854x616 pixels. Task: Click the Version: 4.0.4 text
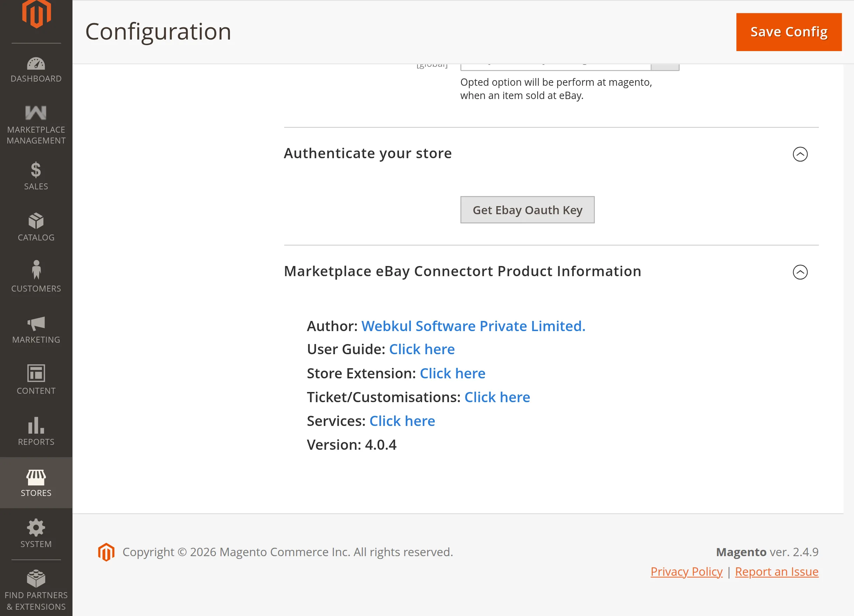click(x=352, y=445)
